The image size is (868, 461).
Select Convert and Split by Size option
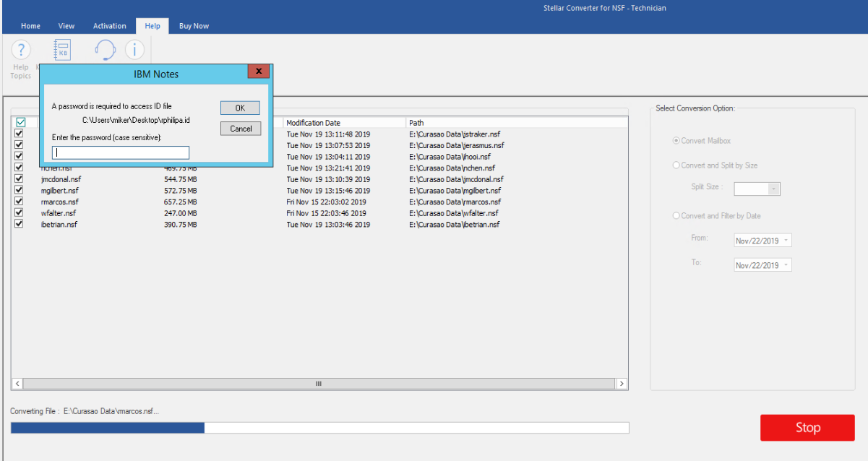676,165
